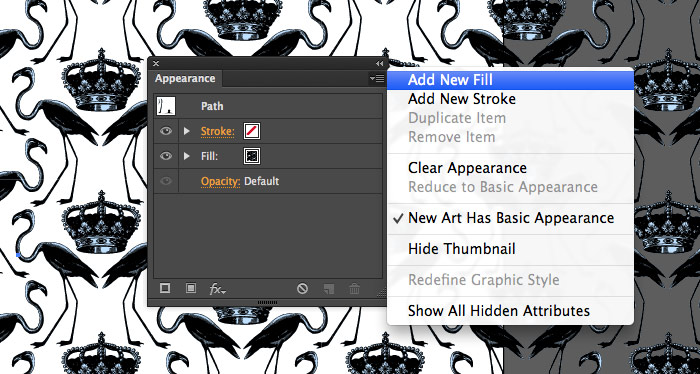Click the Stroke none color swatch
Image resolution: width=700 pixels, height=374 pixels.
252,131
